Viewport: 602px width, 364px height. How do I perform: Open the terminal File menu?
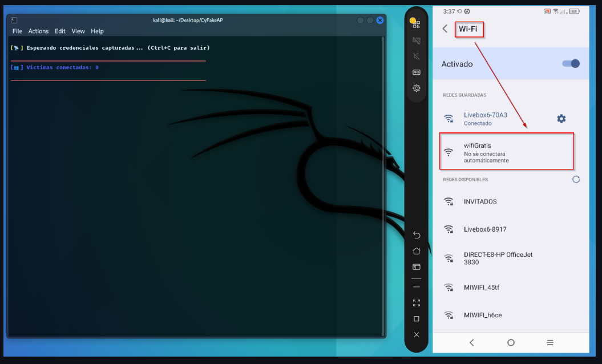[17, 31]
